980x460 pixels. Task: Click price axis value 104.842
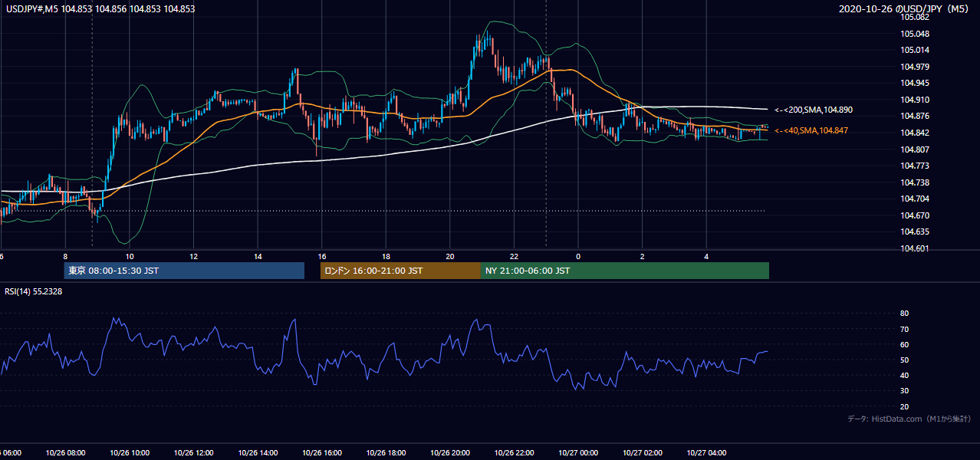tap(915, 133)
